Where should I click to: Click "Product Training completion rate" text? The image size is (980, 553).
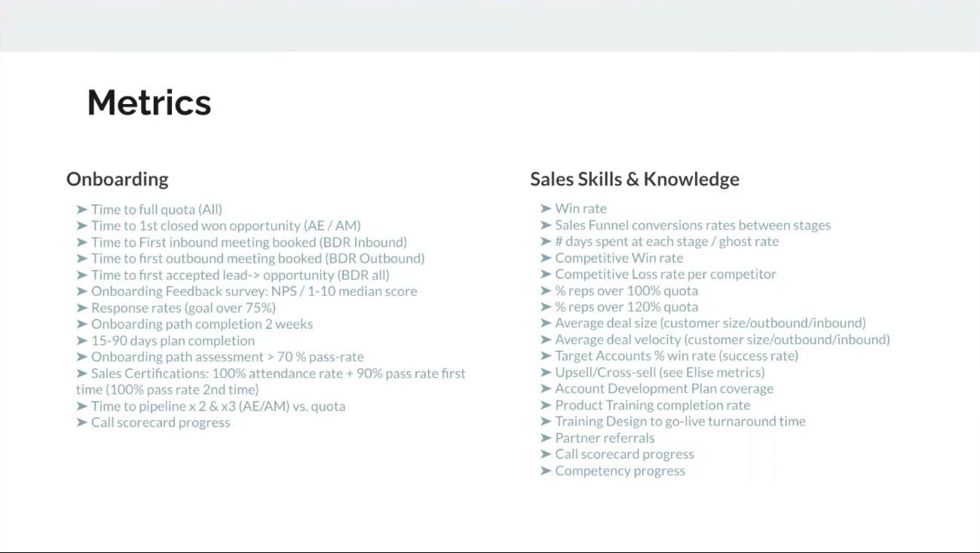click(652, 405)
